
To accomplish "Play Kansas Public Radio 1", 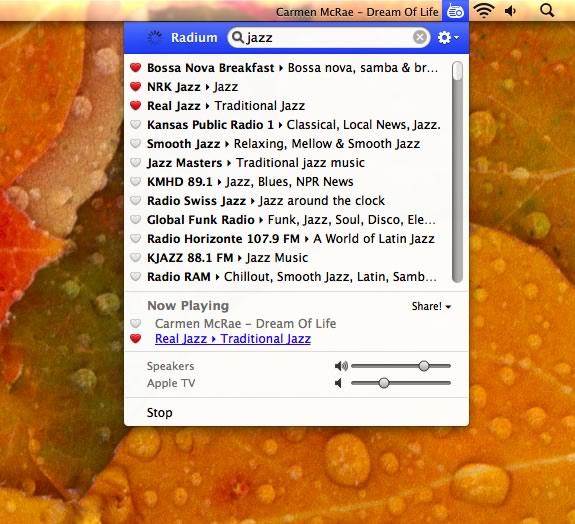I will tap(293, 125).
